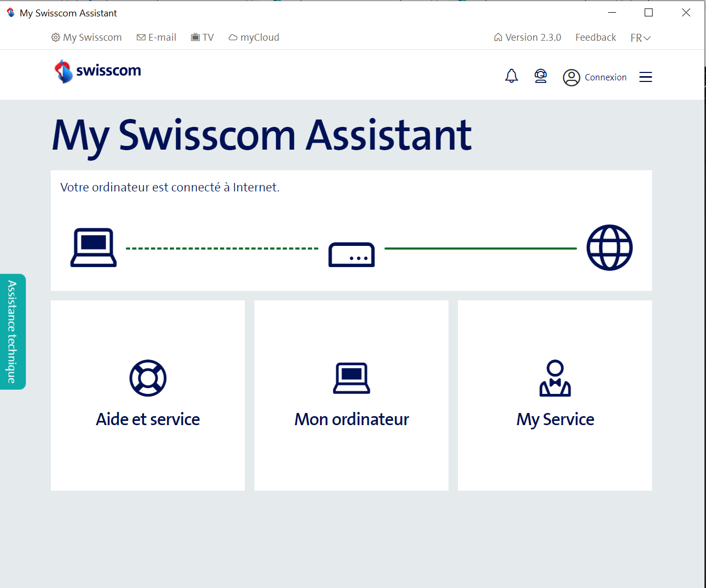Open My Swisscom in top menu
The height and width of the screenshot is (588, 706).
(x=87, y=38)
